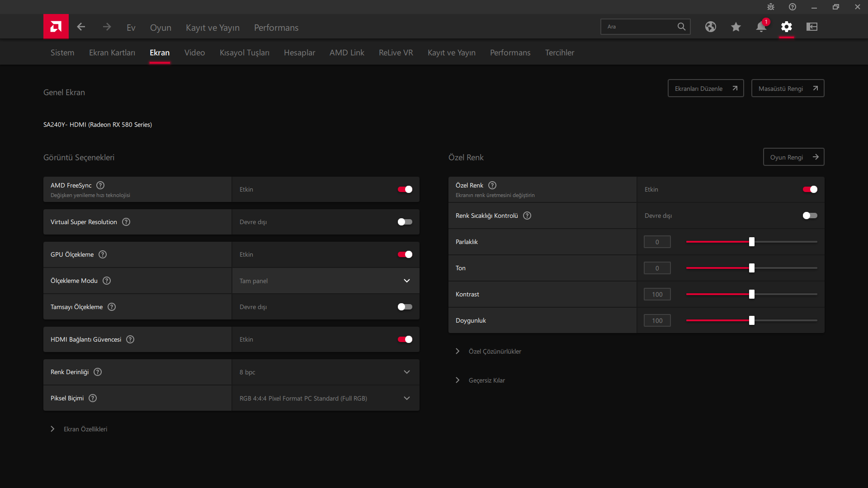
Task: Open notifications bell icon
Action: point(761,27)
